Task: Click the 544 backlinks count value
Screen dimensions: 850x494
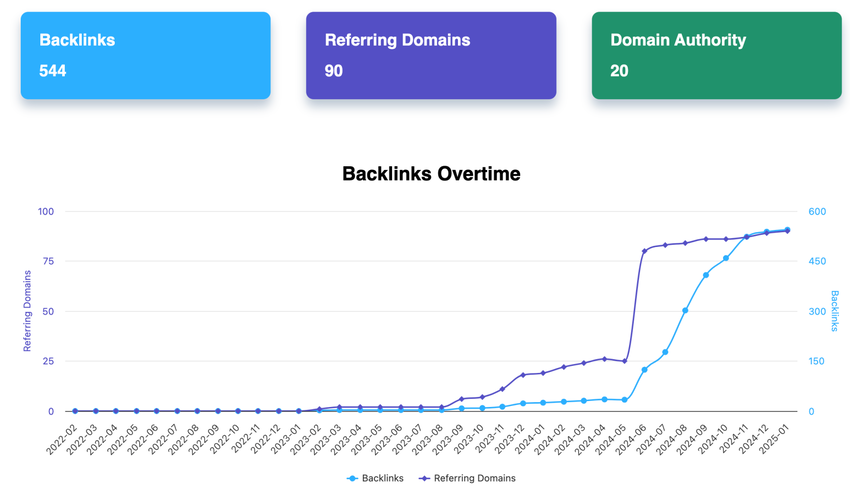Action: coord(53,71)
